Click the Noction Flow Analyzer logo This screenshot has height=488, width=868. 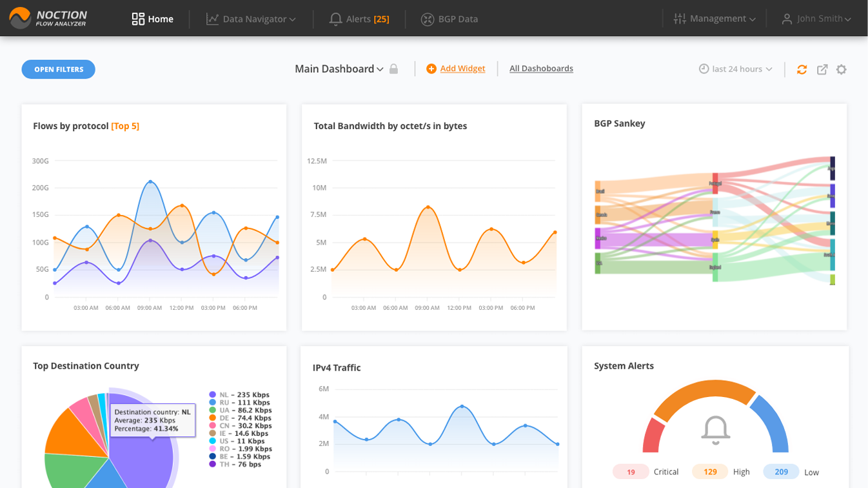[48, 18]
